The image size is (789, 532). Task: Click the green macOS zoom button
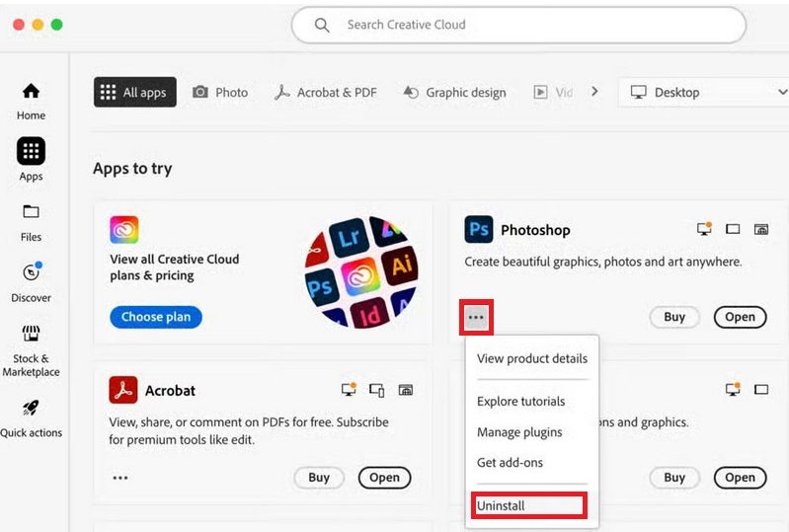point(57,25)
